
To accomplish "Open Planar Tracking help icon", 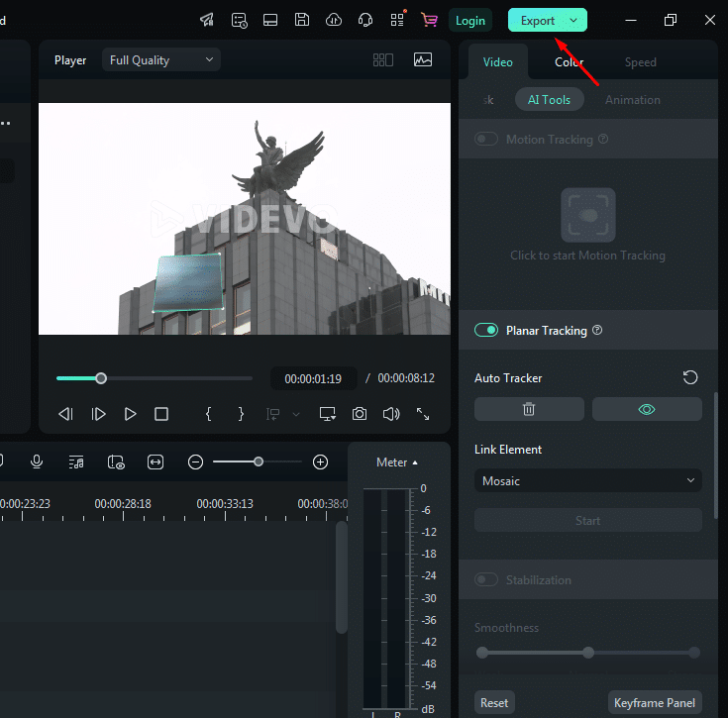I will coord(597,330).
